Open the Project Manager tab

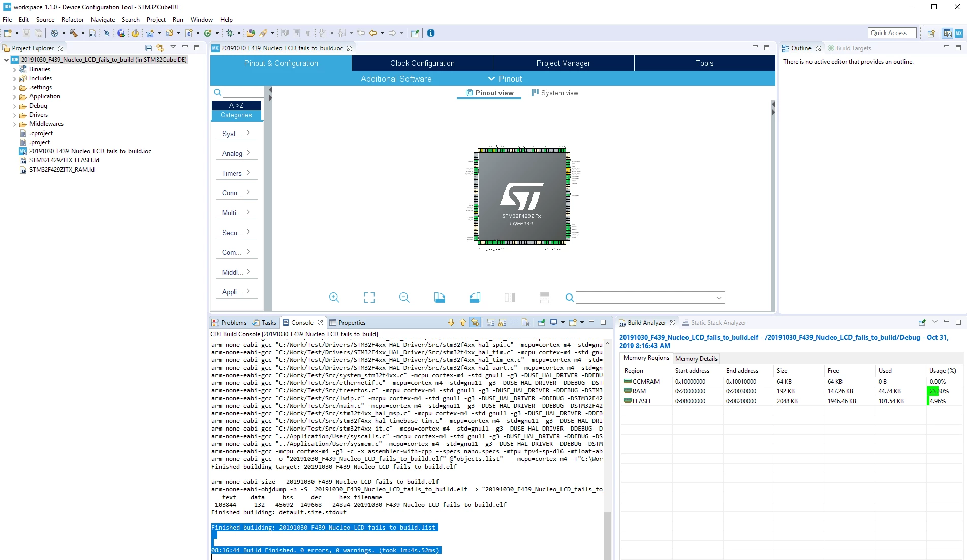pos(563,63)
